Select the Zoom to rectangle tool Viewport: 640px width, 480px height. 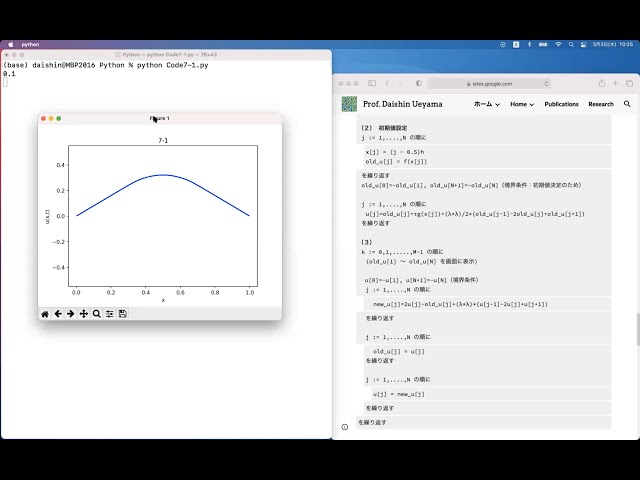[x=97, y=314]
